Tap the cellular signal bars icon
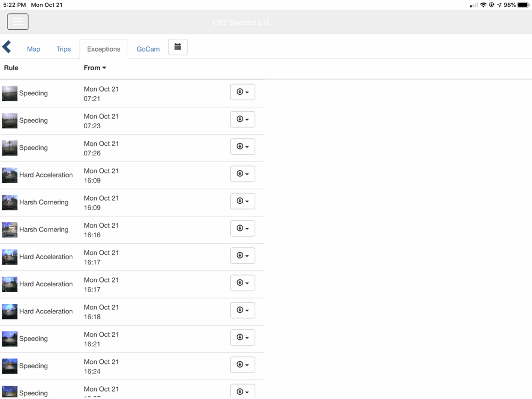Screen dimensions: 532x399 (x=474, y=5)
